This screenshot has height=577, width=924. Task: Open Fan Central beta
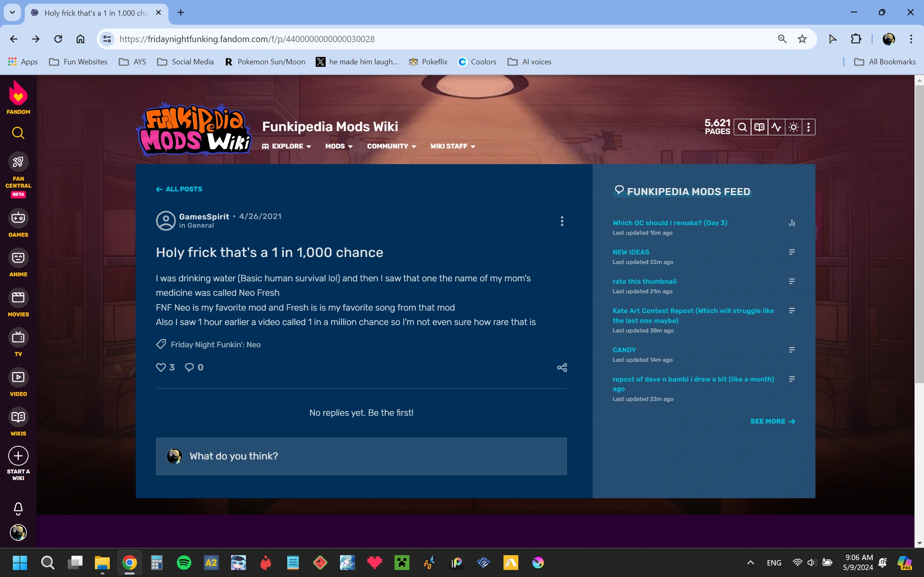[18, 175]
